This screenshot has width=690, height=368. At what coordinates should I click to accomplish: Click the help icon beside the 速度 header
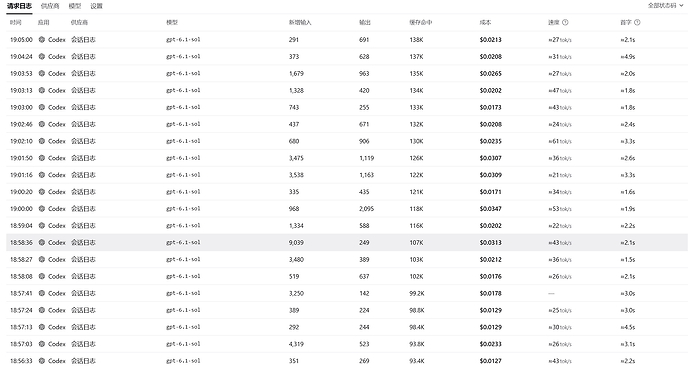coord(565,22)
